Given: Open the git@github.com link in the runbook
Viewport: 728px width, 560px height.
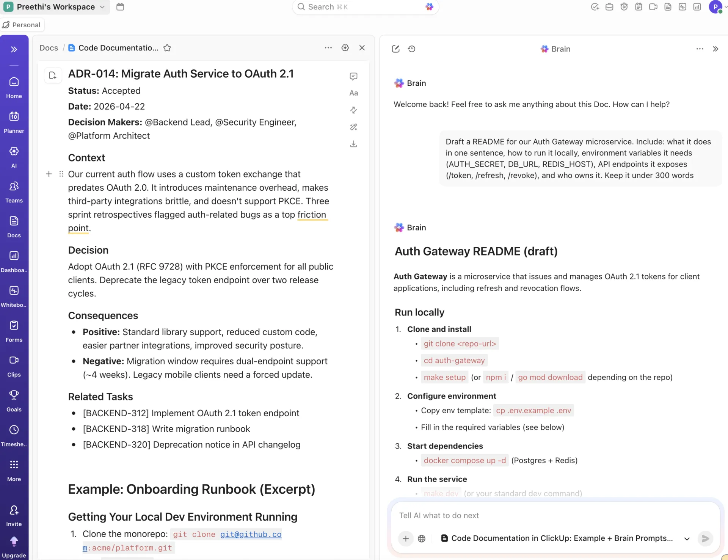Looking at the screenshot, I should (x=251, y=534).
